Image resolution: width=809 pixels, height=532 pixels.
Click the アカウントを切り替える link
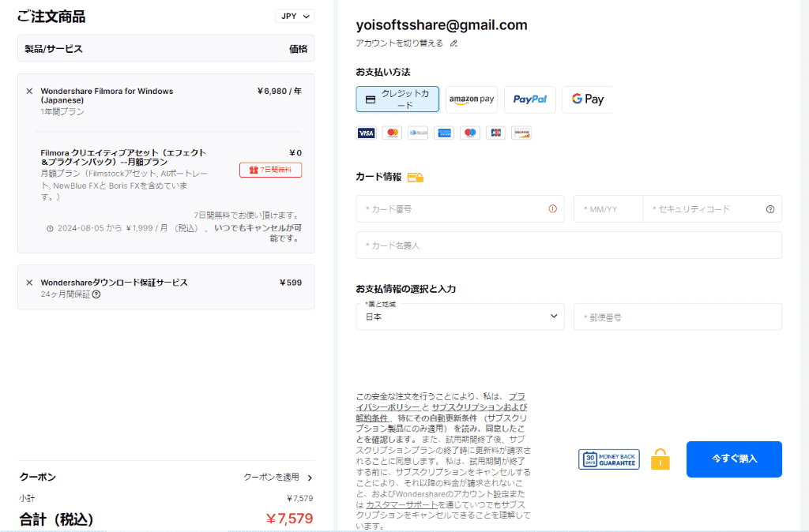click(x=399, y=43)
